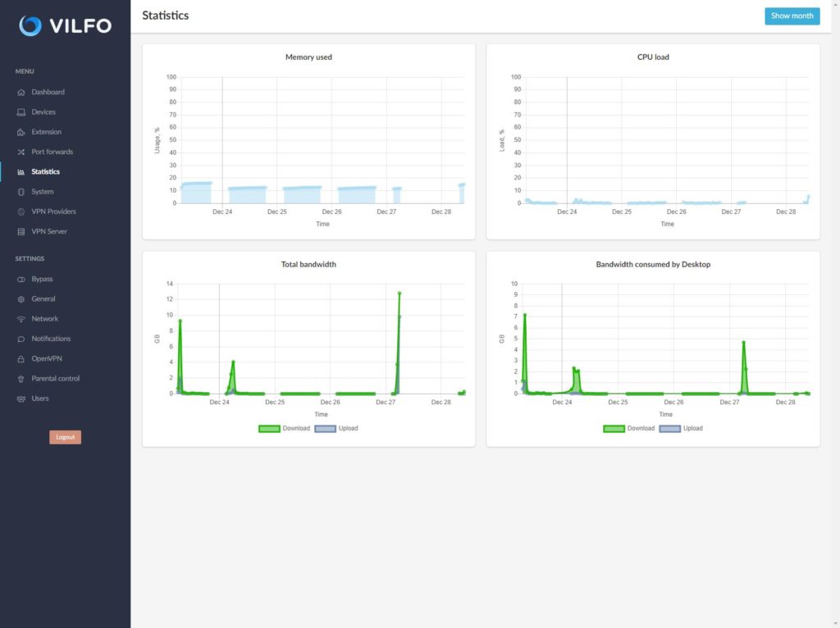Click the Logout button
This screenshot has width=840, height=628.
pyautogui.click(x=65, y=437)
